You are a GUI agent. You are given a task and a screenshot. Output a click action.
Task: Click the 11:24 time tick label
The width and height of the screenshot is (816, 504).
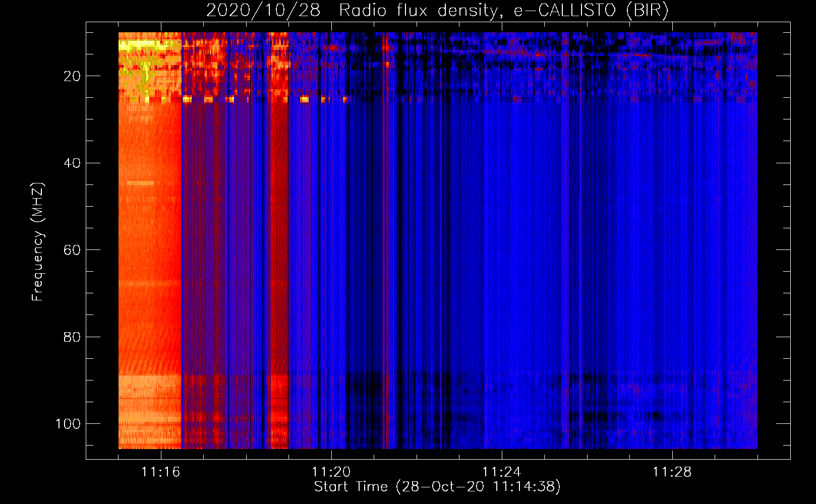pos(501,472)
